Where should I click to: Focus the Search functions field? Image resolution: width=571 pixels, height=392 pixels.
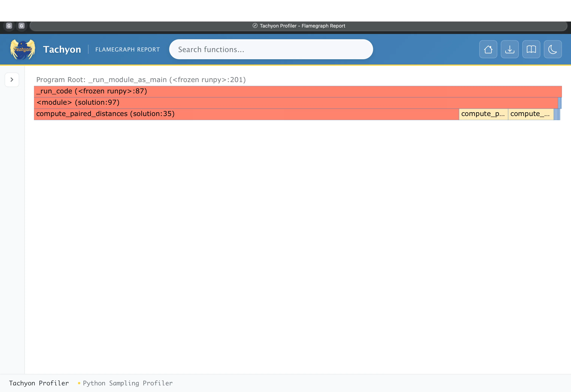click(271, 49)
